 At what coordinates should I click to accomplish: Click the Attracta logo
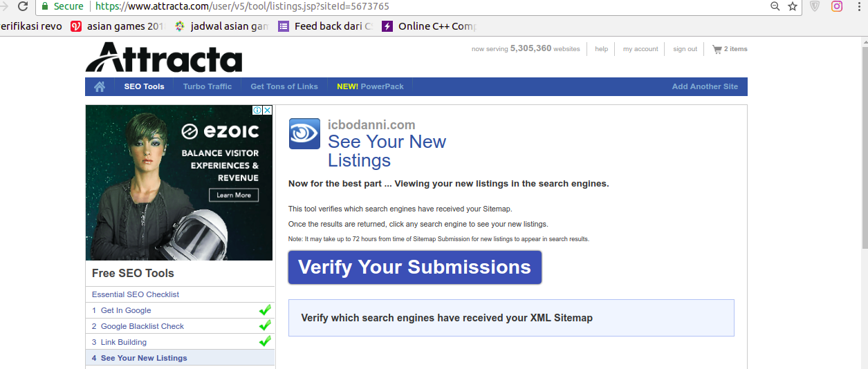(x=164, y=57)
